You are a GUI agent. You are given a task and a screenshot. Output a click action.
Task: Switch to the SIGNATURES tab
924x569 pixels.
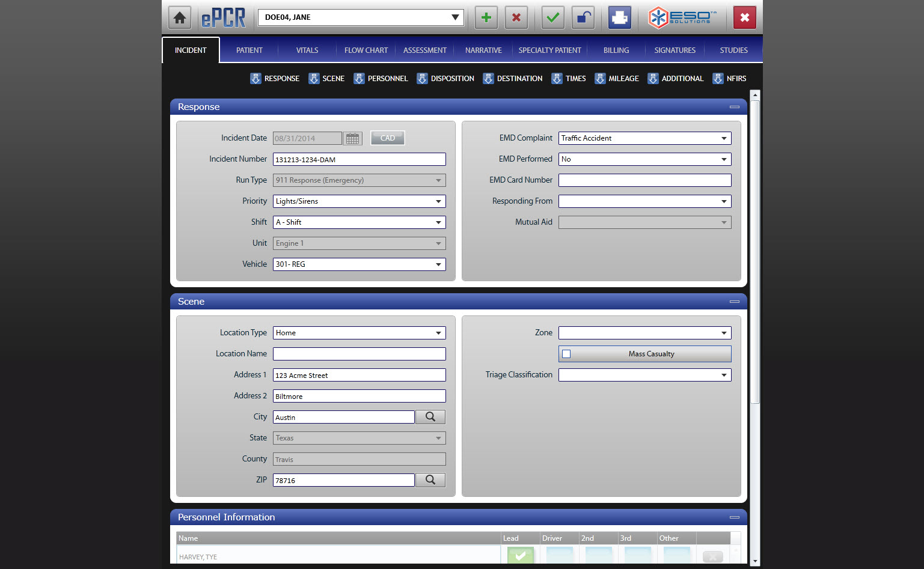coord(675,50)
